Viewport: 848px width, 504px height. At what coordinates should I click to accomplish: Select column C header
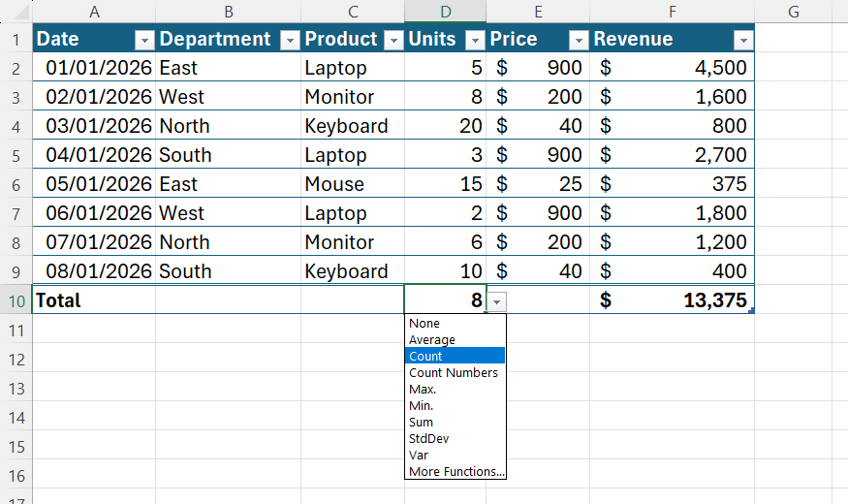[353, 12]
